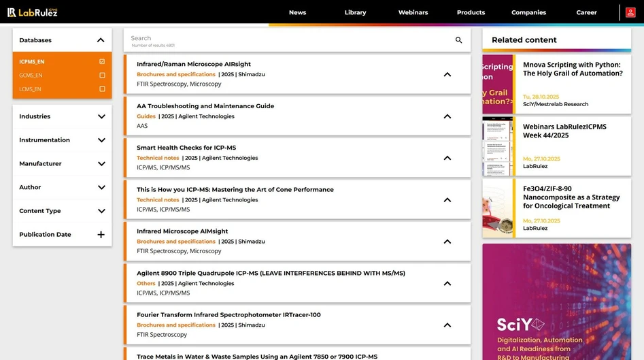Click the SciY/Mestrelab Research source text
Screen dimensions: 644x360
556,104
